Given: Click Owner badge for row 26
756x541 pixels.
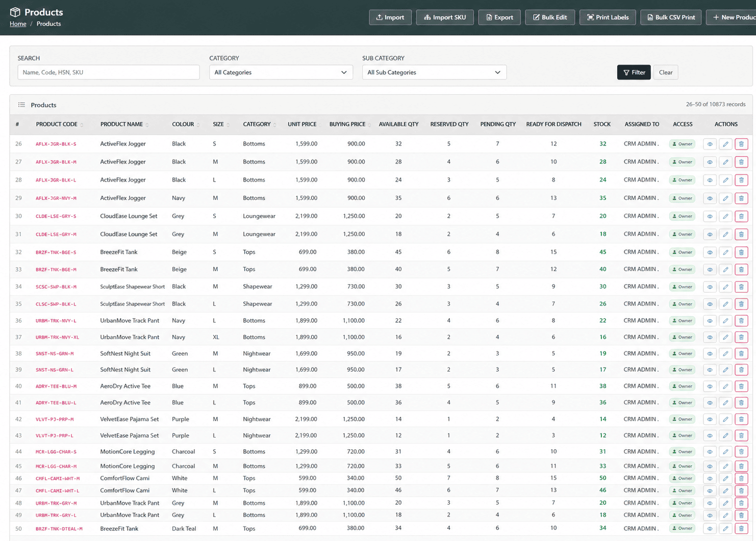Looking at the screenshot, I should [x=682, y=144].
